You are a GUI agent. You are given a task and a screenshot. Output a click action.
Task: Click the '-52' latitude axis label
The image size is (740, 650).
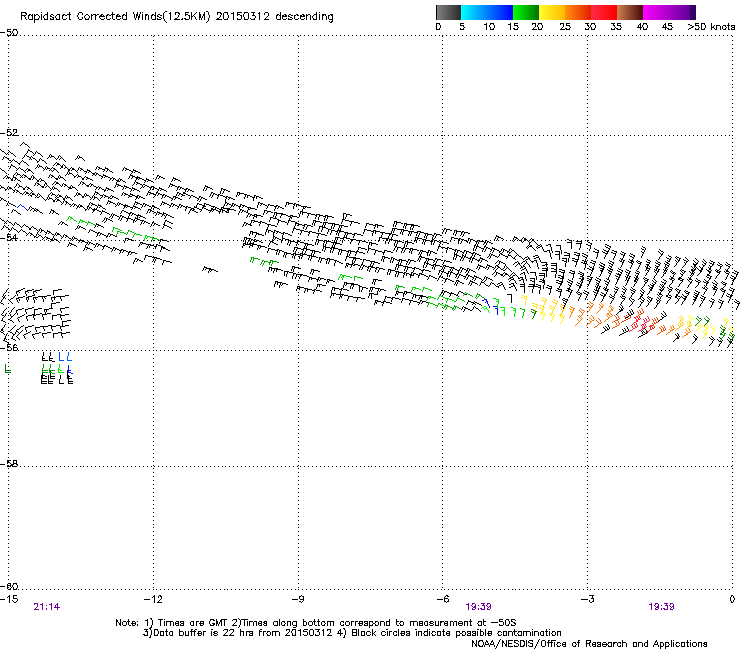tap(9, 132)
